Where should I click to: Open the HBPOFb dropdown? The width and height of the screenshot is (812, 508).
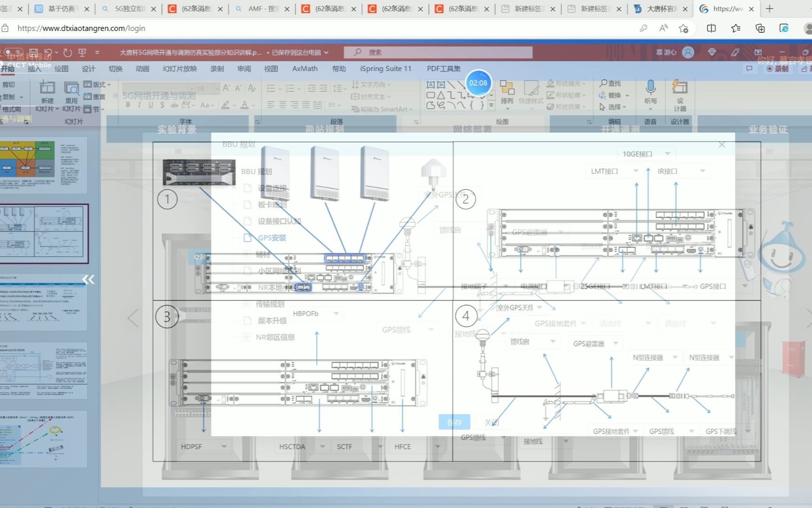coord(317,314)
